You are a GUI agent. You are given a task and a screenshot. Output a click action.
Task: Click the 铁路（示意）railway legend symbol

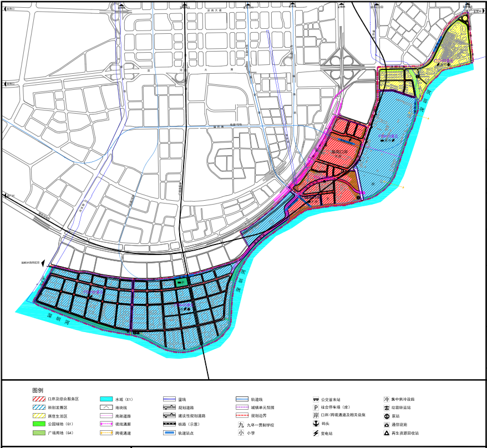click(169, 424)
